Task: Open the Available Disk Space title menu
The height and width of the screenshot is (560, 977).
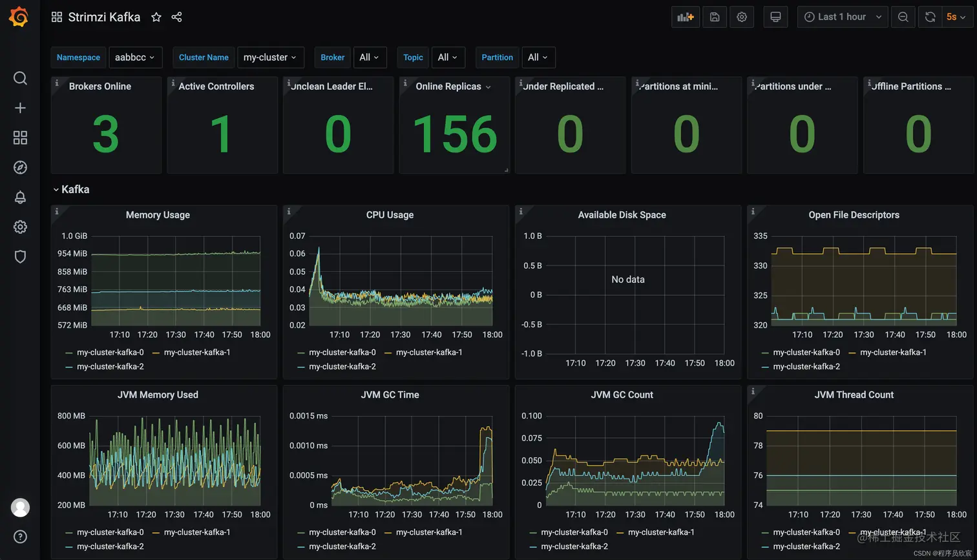Action: [622, 215]
